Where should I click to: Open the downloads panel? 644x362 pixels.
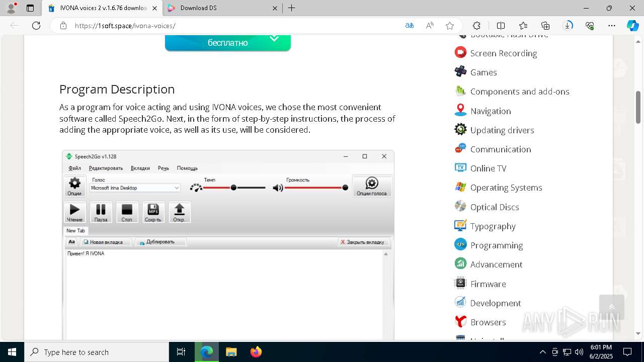tap(568, 26)
